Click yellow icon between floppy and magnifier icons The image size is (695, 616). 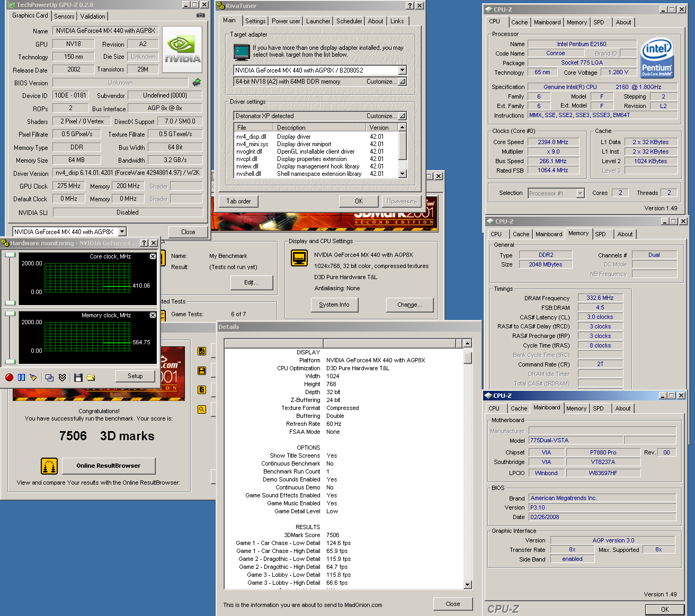coord(202,390)
